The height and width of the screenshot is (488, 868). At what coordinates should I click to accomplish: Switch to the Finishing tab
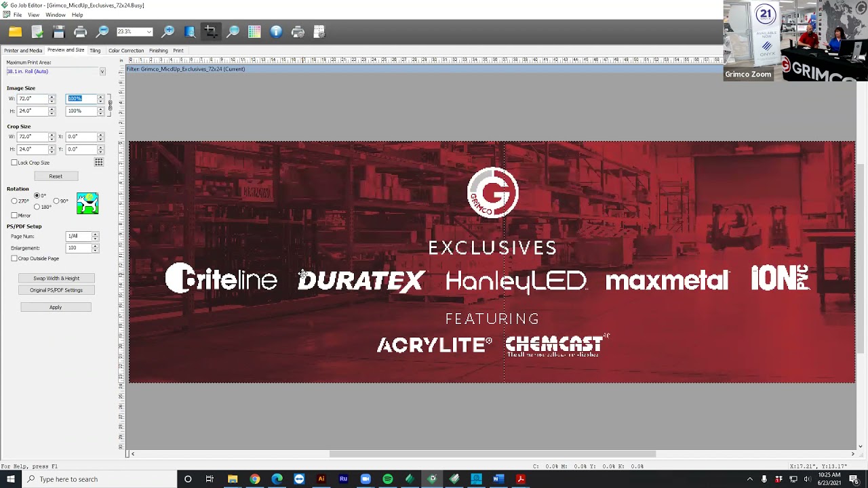[159, 50]
